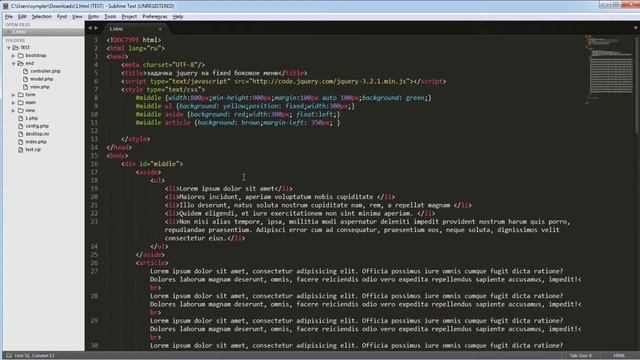Open 1.php from the sidebar
The width and height of the screenshot is (640, 360).
coord(31,118)
